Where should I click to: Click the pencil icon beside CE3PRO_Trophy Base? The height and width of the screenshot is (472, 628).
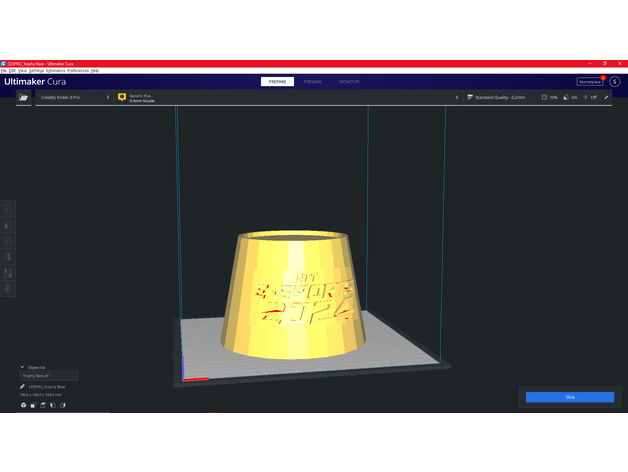[22, 386]
